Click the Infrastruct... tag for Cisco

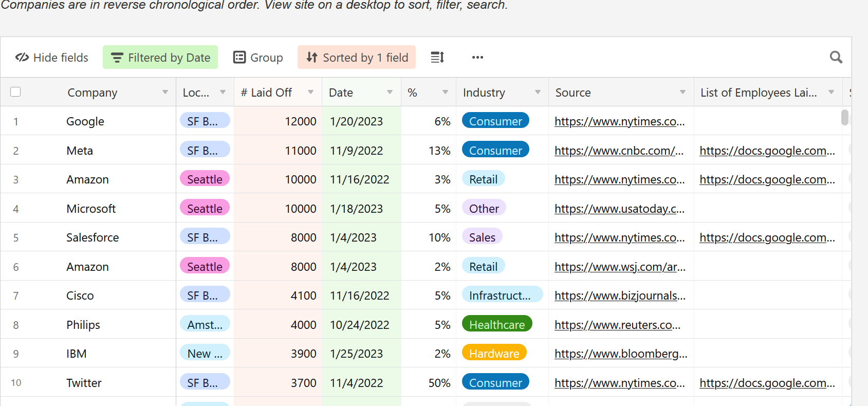(x=502, y=295)
